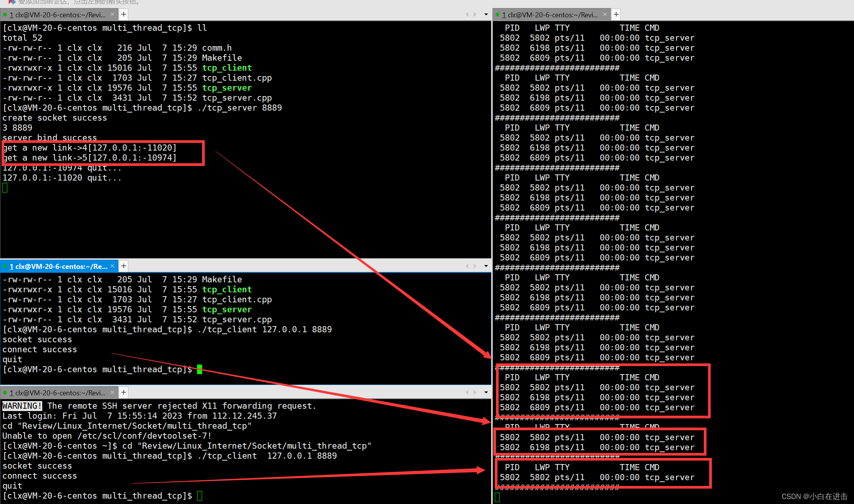The width and height of the screenshot is (854, 504).
Task: Go to the previous tab in the middle-left pane
Action: click(x=467, y=266)
